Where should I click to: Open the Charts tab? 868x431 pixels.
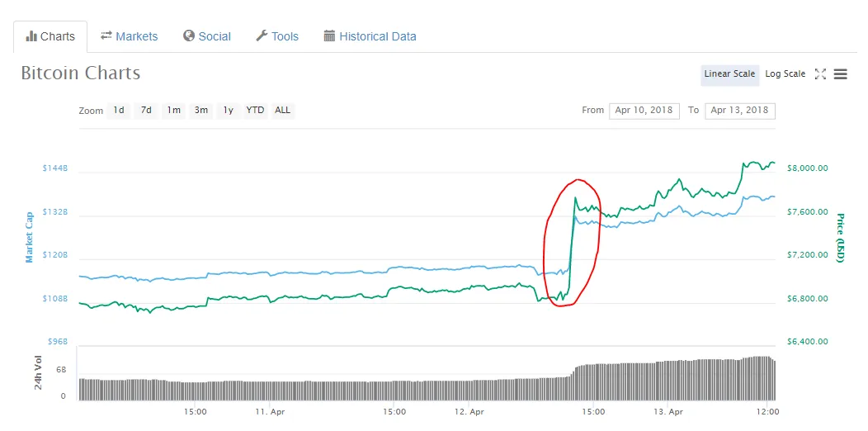pyautogui.click(x=50, y=36)
